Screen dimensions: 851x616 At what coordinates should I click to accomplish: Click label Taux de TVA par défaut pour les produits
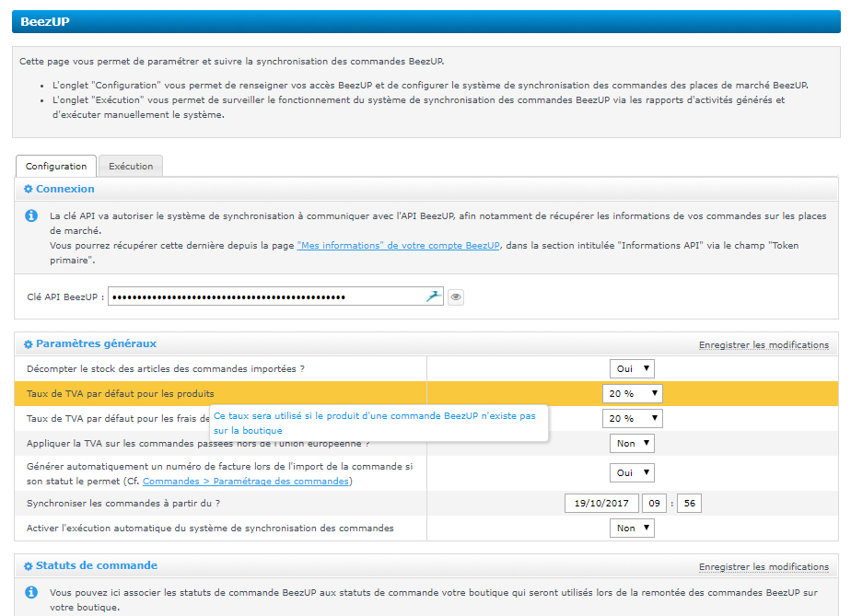(x=121, y=393)
